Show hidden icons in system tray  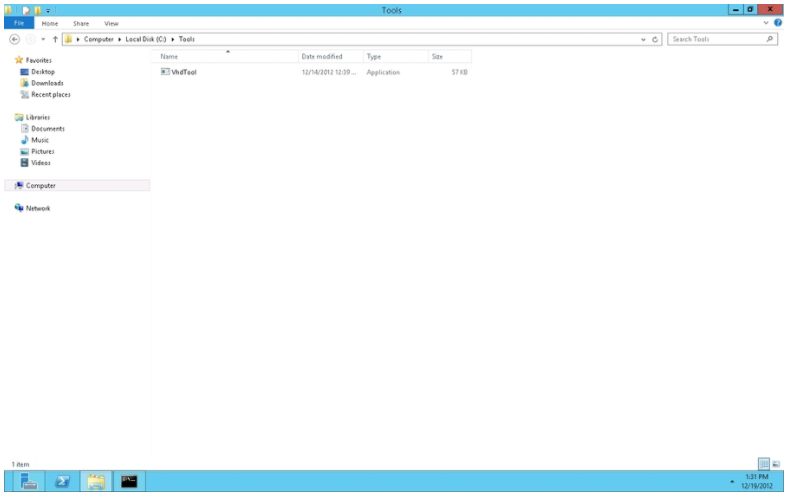732,482
